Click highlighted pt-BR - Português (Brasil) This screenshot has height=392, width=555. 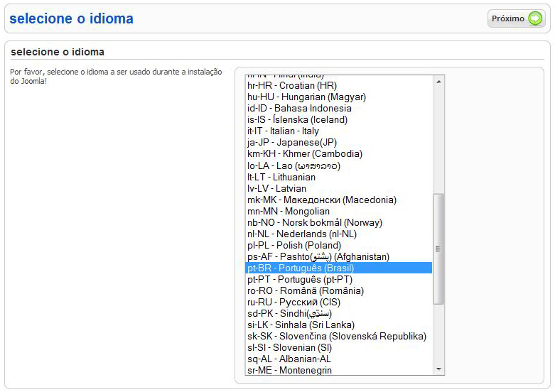pos(338,268)
